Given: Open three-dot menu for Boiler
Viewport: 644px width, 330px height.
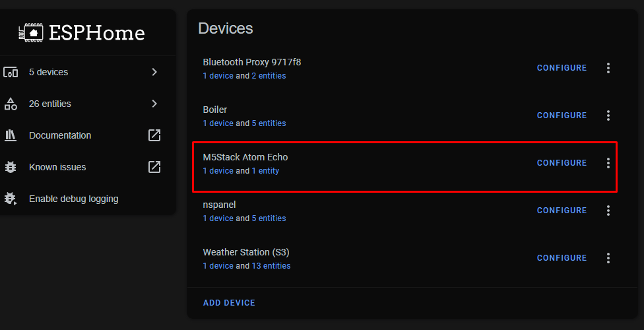Looking at the screenshot, I should (x=608, y=115).
